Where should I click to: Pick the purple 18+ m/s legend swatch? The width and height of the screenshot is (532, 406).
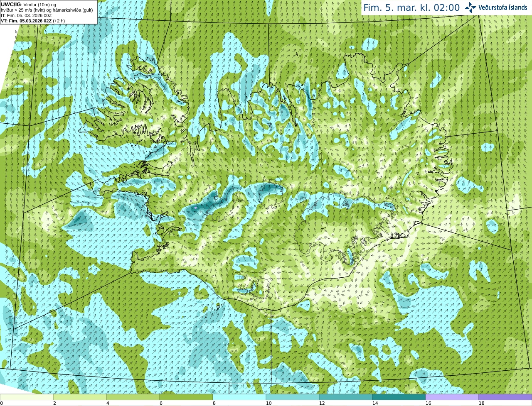505,397
